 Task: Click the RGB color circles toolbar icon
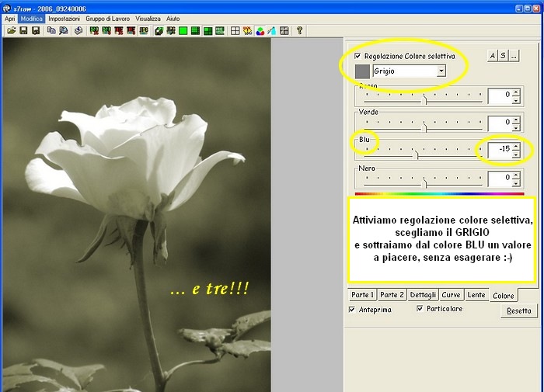click(260, 31)
